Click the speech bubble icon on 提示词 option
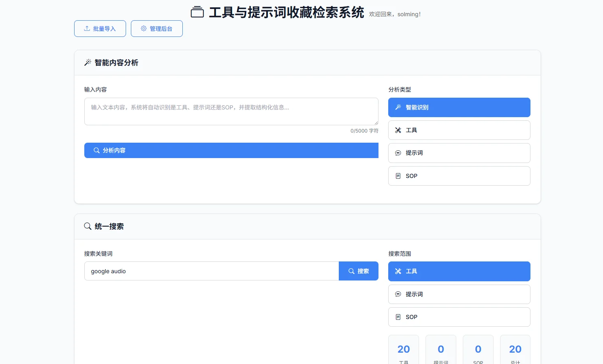 [x=398, y=153]
